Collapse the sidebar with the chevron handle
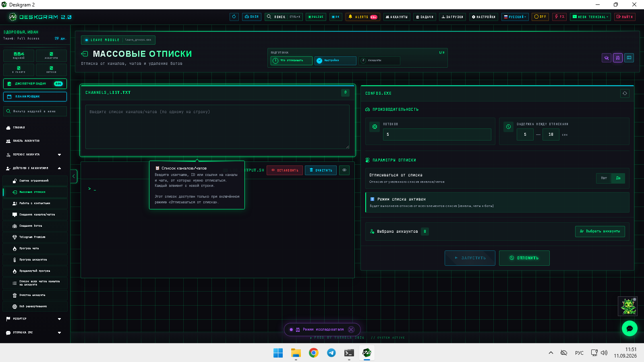644x362 pixels. (74, 176)
